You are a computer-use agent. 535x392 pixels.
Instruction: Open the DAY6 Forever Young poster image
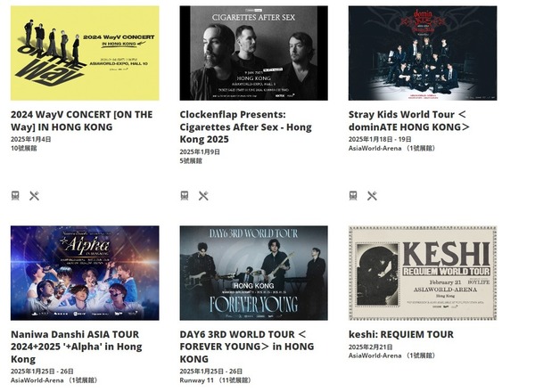tap(254, 273)
